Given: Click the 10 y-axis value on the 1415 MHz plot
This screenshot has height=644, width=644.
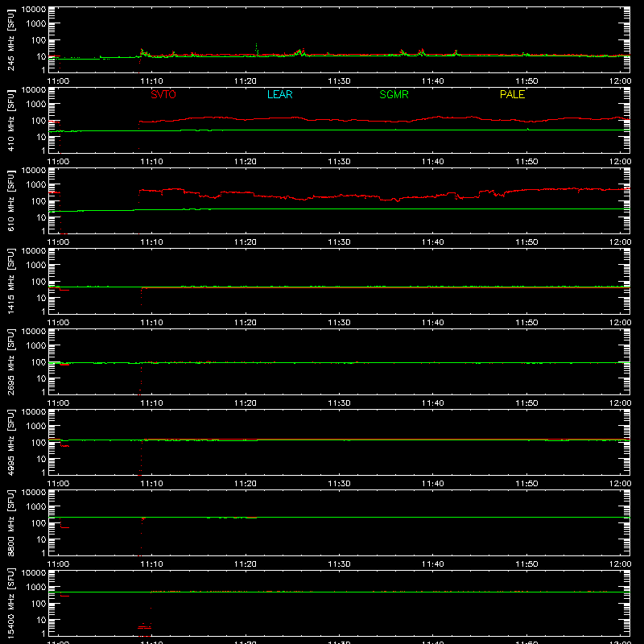Looking at the screenshot, I should coord(41,298).
